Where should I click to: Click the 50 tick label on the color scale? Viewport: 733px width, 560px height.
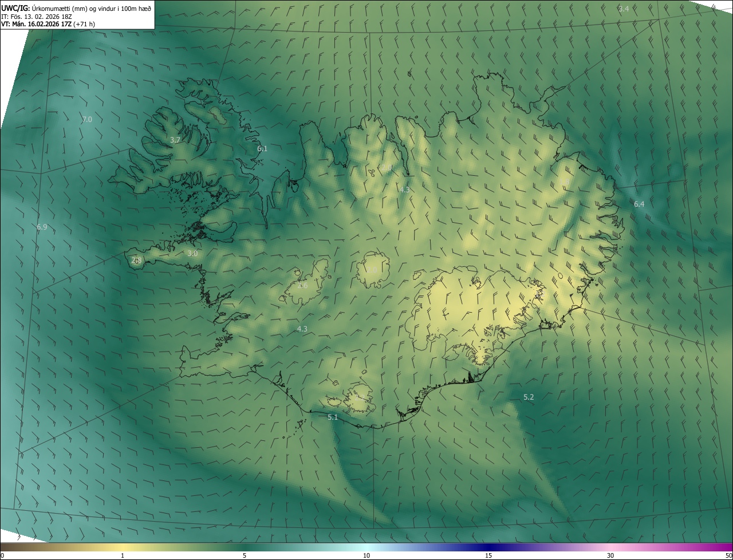point(728,555)
